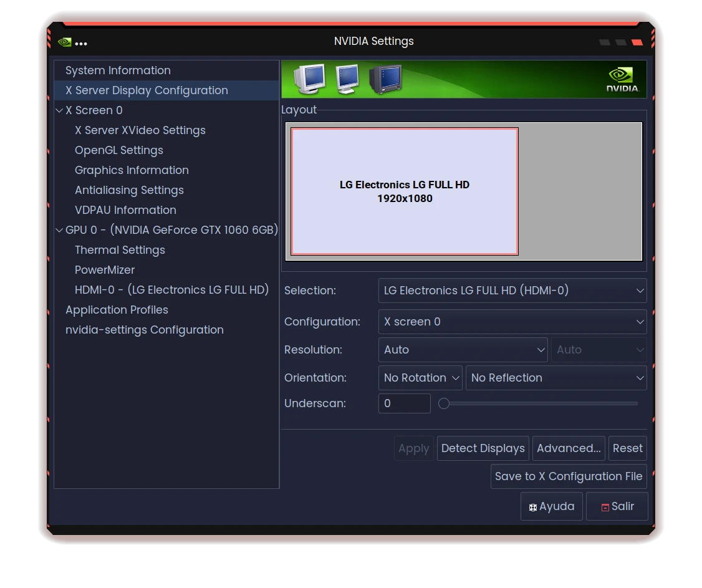Click the NVIDIA logo in banner

point(622,79)
